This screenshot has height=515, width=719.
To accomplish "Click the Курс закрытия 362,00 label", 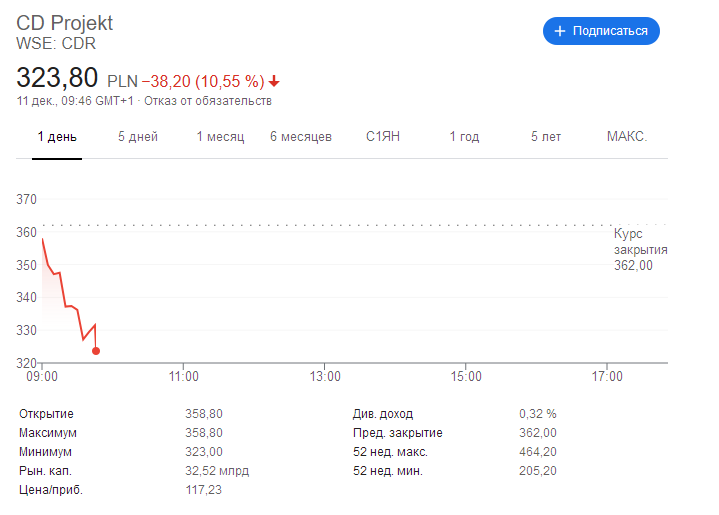I will (640, 249).
